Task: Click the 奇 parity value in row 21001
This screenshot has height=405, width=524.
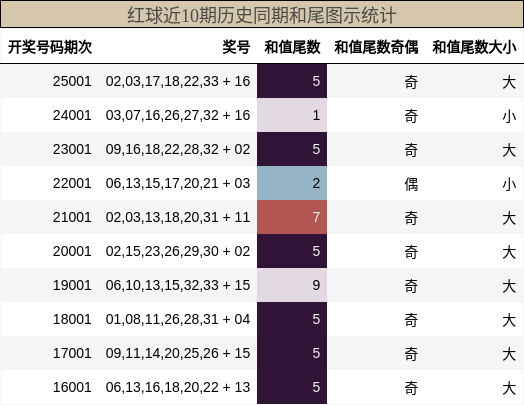Action: point(411,218)
